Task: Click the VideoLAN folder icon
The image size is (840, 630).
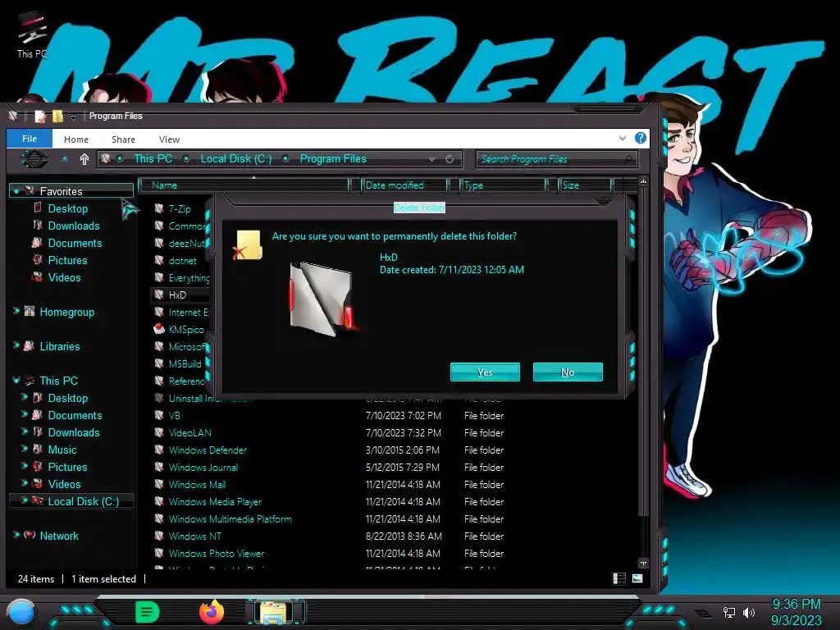Action: (159, 432)
